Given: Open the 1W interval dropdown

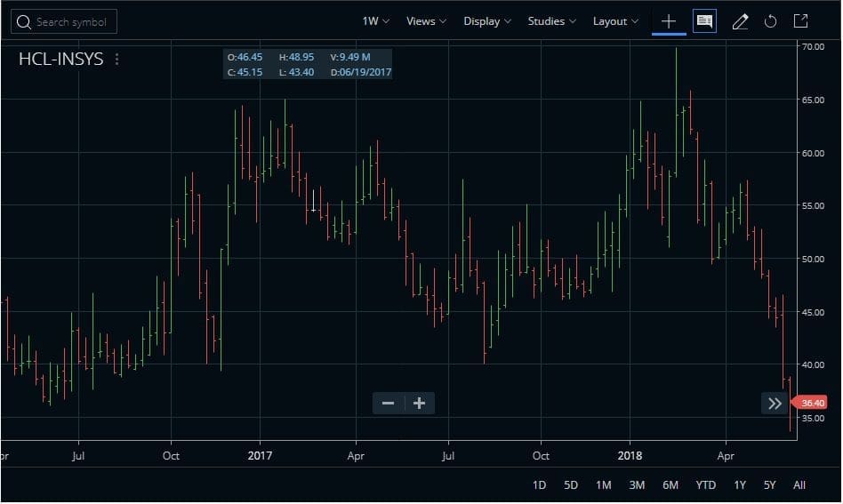Looking at the screenshot, I should coord(375,21).
